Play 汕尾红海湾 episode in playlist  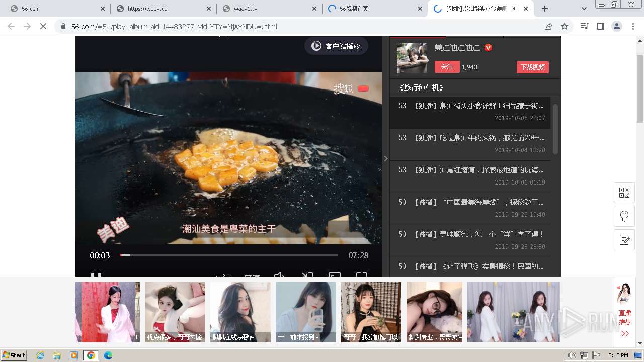470,176
